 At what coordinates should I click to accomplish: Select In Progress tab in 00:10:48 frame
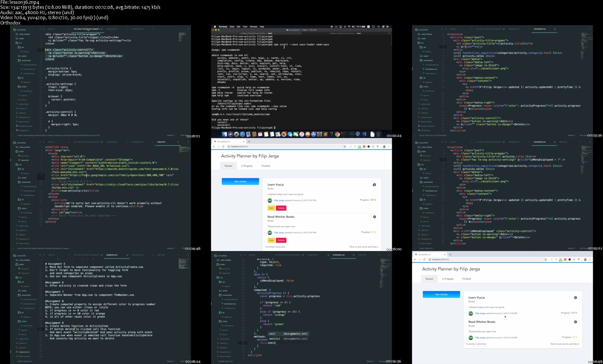[x=448, y=279]
